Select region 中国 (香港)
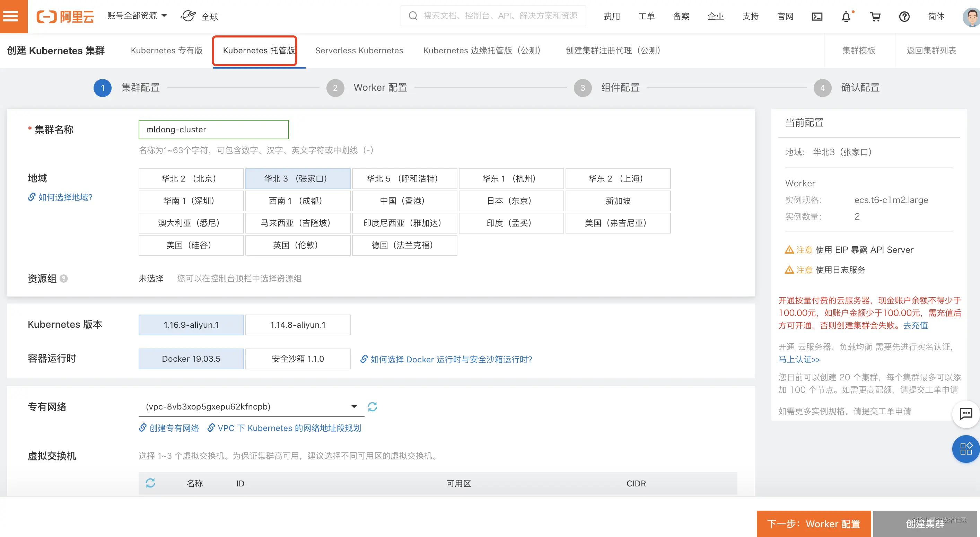The width and height of the screenshot is (980, 537). tap(405, 201)
